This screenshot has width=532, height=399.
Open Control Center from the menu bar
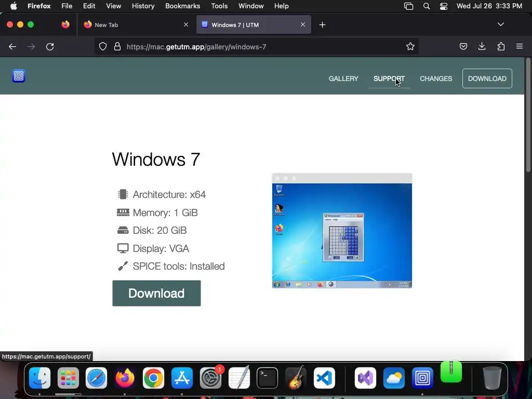coord(444,6)
